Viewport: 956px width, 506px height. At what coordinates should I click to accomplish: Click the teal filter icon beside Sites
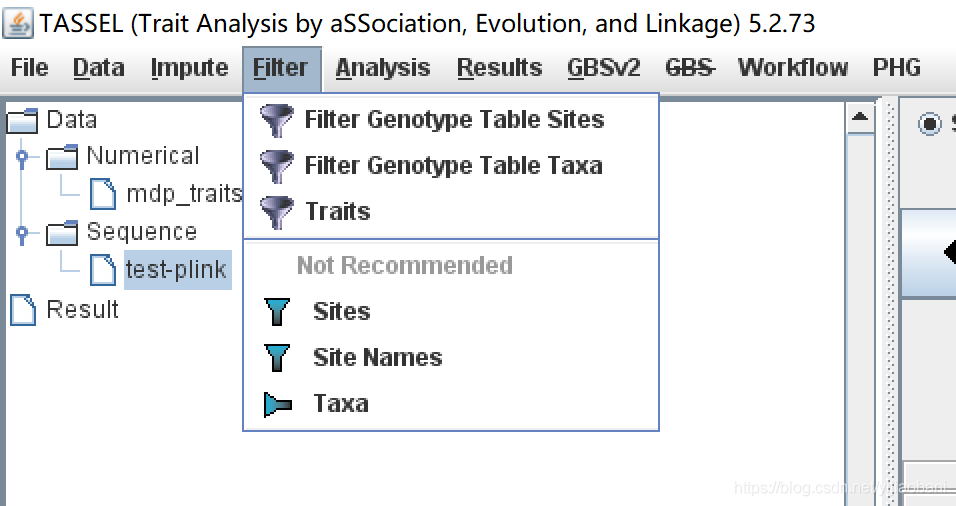click(x=277, y=311)
